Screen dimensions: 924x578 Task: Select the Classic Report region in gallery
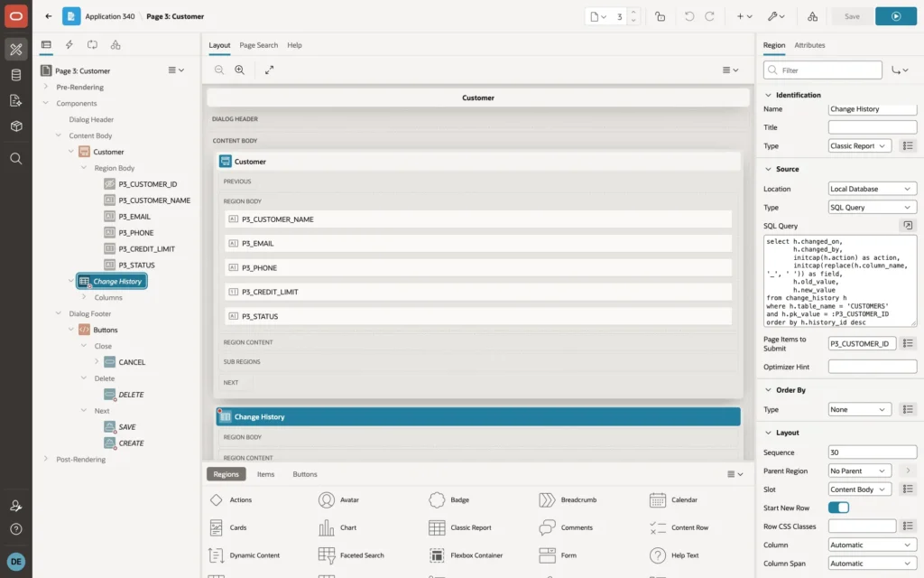460,527
